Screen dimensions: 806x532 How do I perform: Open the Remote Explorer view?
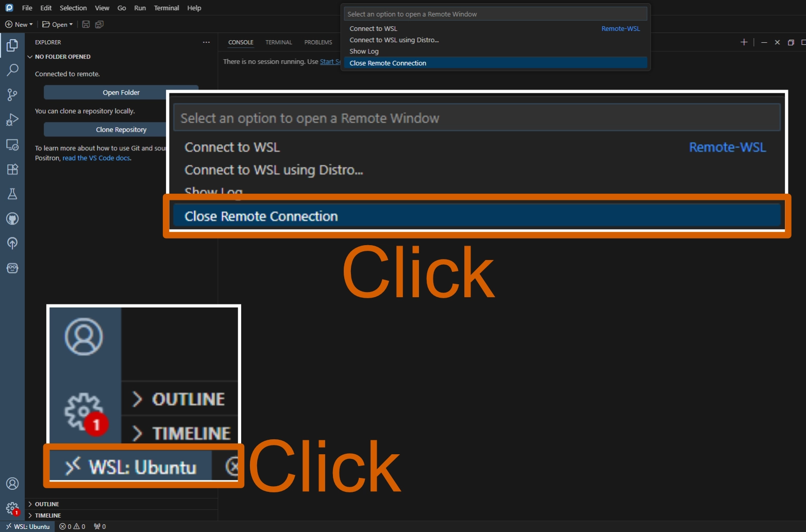click(x=12, y=145)
